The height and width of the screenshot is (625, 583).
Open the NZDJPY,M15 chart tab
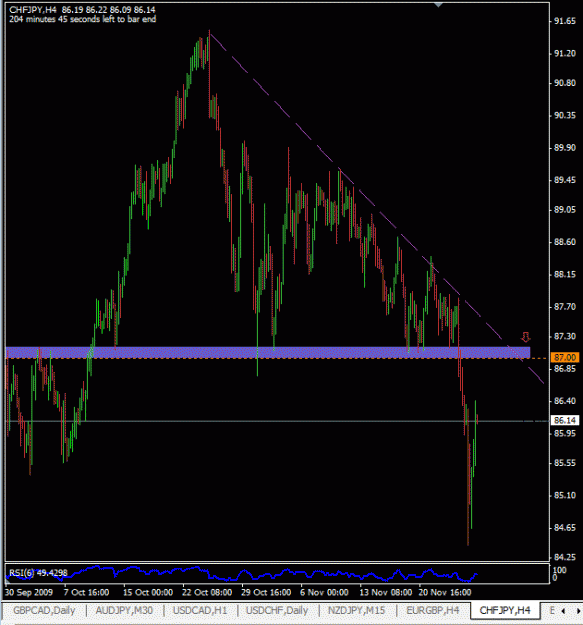tap(356, 610)
